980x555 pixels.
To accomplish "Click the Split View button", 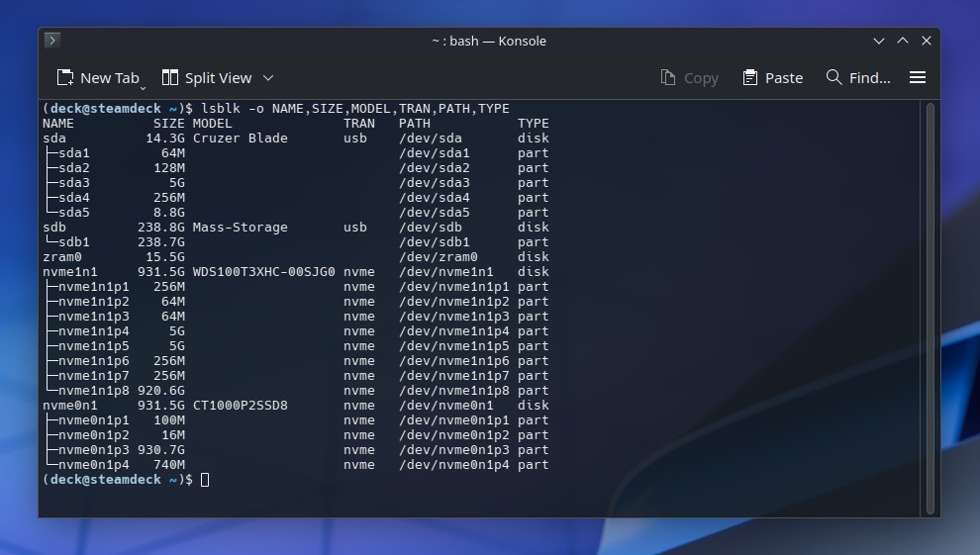I will (x=207, y=78).
